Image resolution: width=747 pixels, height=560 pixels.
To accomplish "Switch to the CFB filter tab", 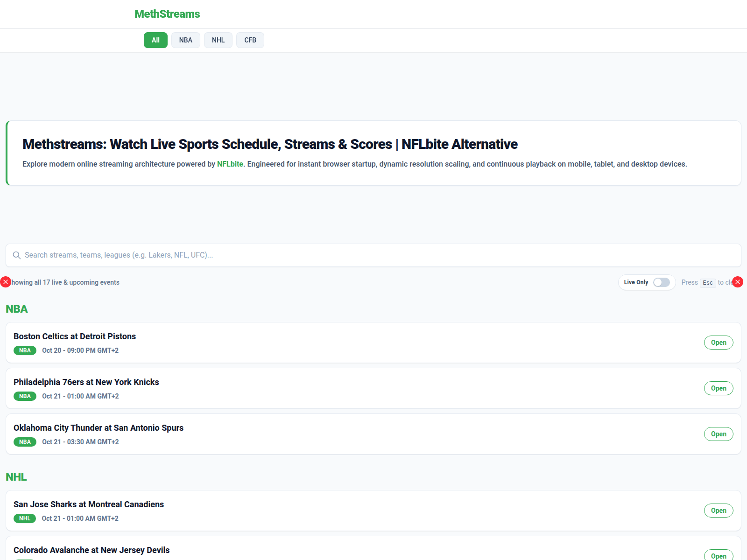I will point(250,40).
